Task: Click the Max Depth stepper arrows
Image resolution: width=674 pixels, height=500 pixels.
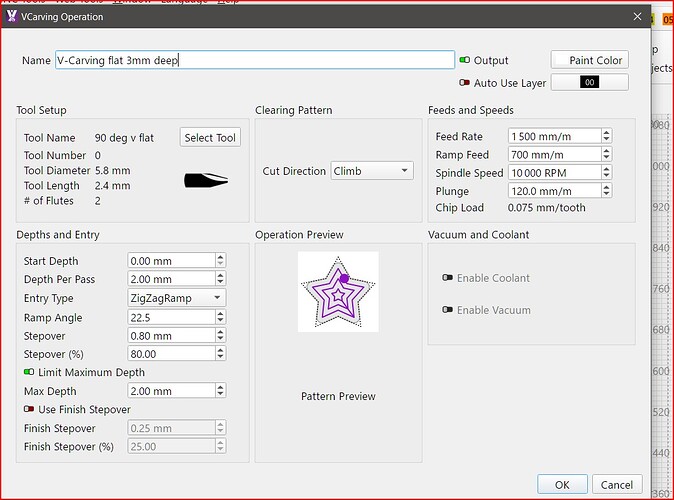Action: coord(220,390)
